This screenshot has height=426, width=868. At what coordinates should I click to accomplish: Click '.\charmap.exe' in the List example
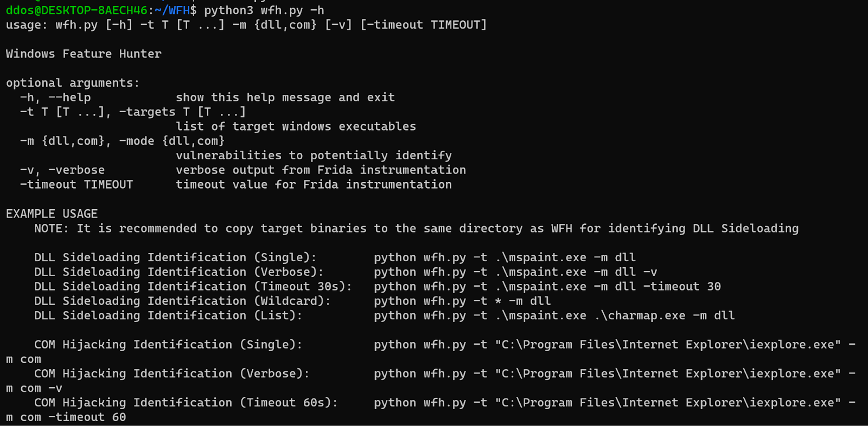640,315
